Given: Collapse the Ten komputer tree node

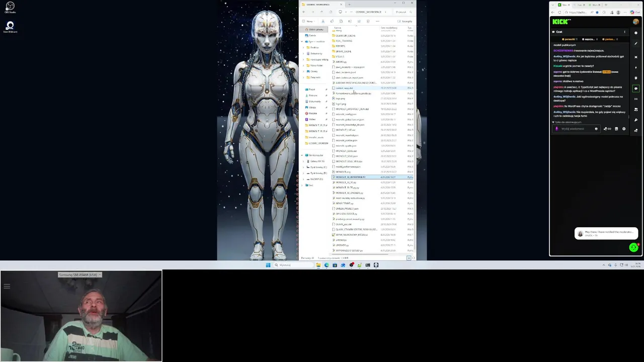Looking at the screenshot, I should click(x=302, y=155).
